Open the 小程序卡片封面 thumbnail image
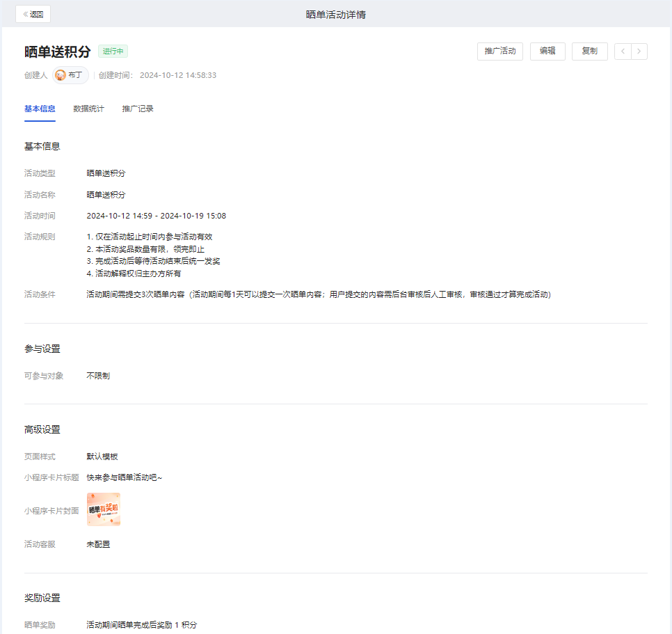This screenshot has height=634, width=672. click(104, 509)
